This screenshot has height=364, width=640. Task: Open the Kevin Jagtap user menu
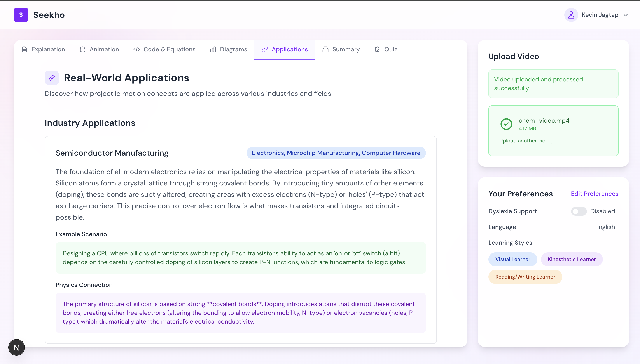[x=600, y=15]
